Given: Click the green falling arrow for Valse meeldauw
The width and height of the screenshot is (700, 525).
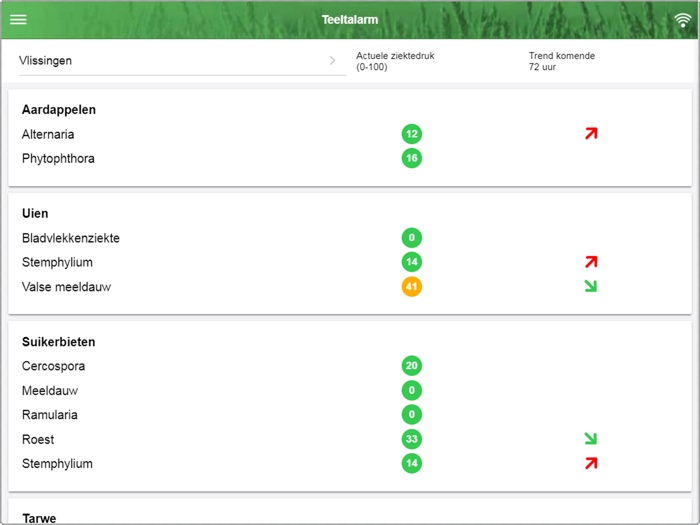Looking at the screenshot, I should [591, 286].
